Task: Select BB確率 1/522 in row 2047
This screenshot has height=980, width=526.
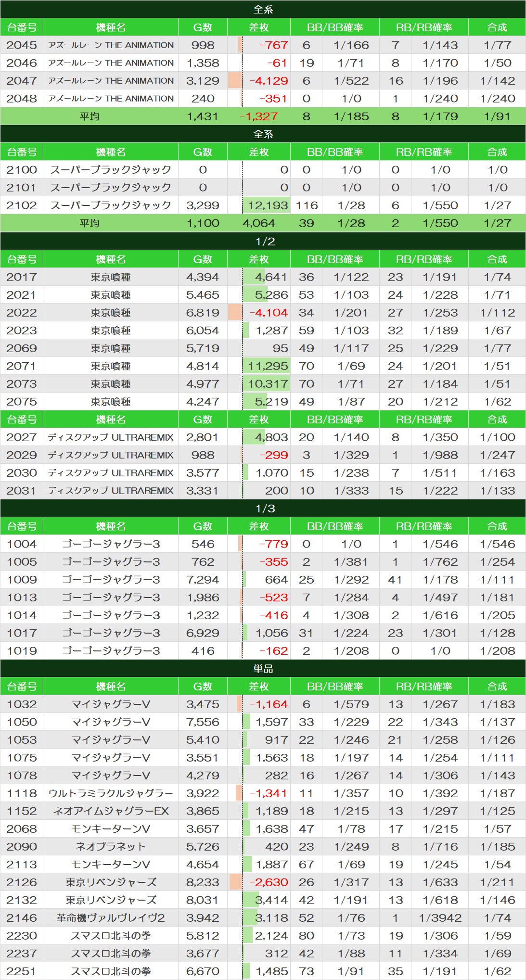Action: pos(351,81)
